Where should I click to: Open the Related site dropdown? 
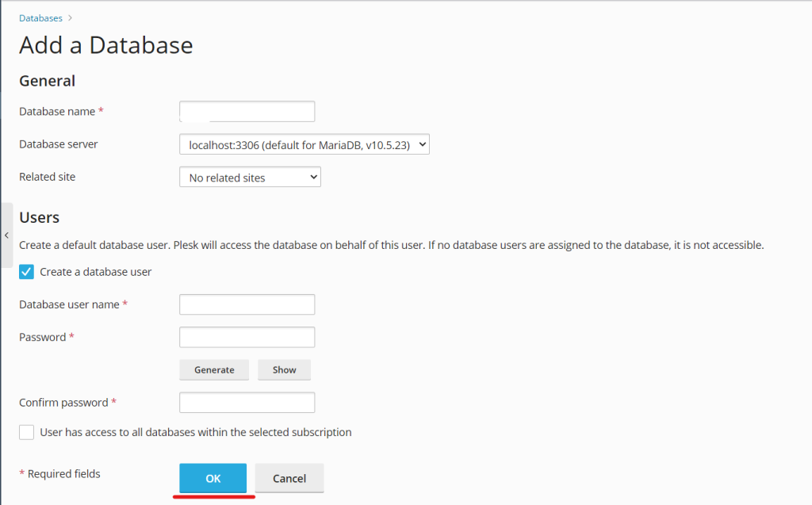250,177
